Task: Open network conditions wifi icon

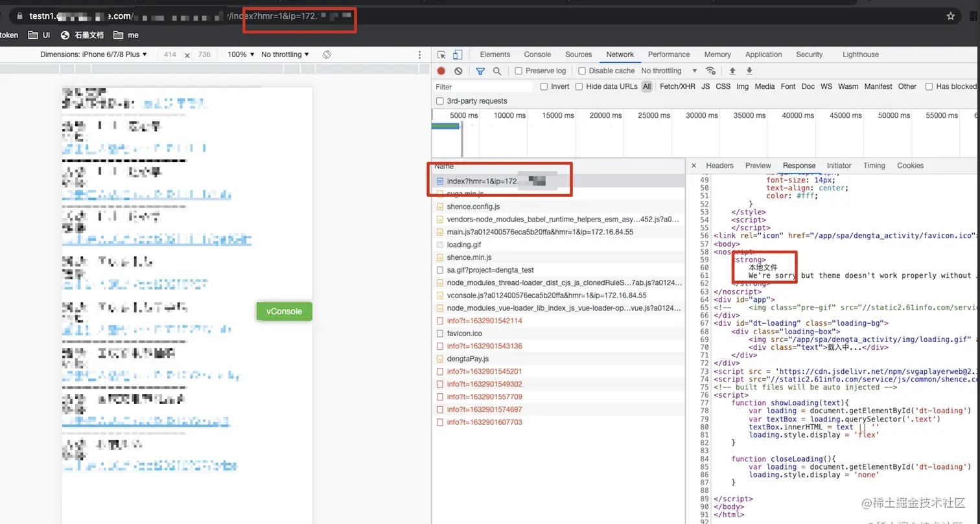Action: [710, 71]
